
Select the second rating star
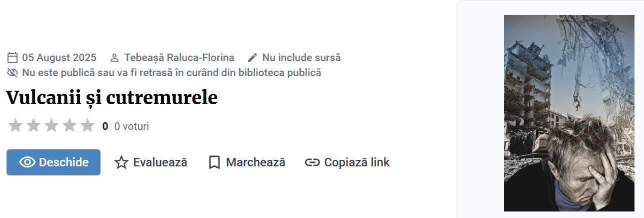click(x=33, y=126)
